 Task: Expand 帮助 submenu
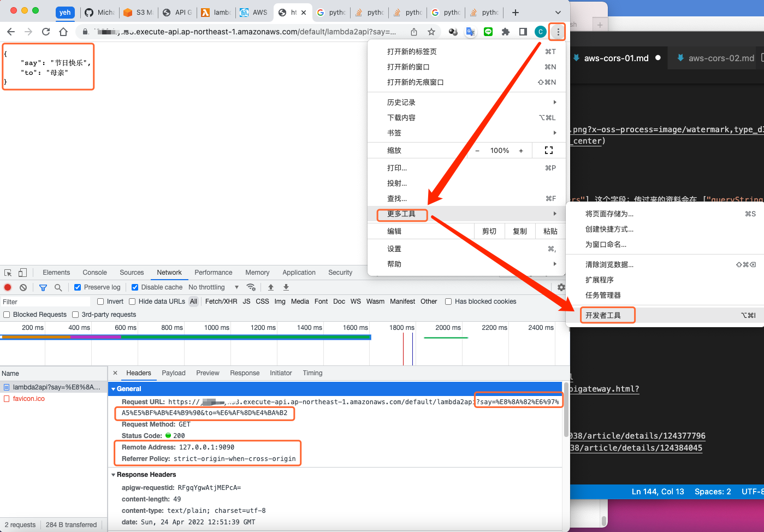(x=466, y=264)
